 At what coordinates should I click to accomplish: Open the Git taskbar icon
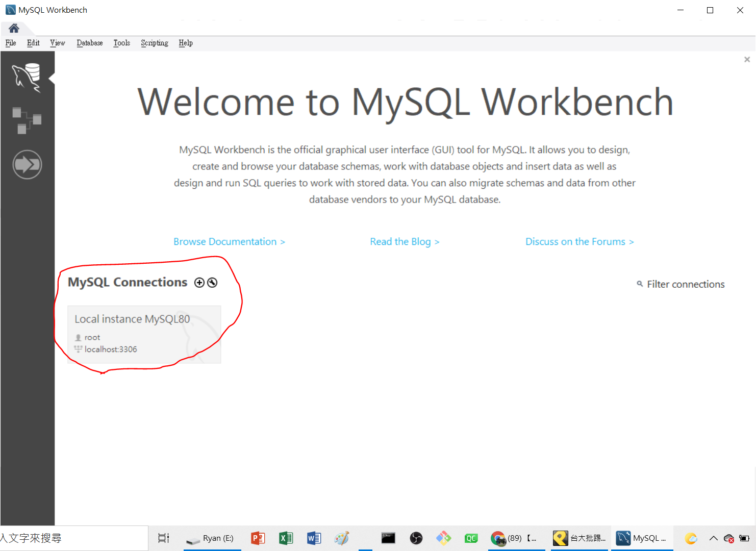443,538
